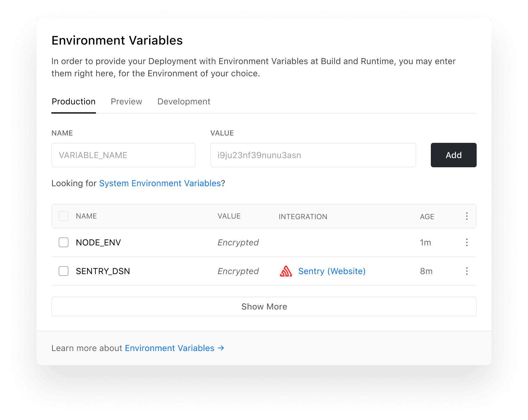
Task: Open the table header three-dot menu
Action: coord(467,216)
